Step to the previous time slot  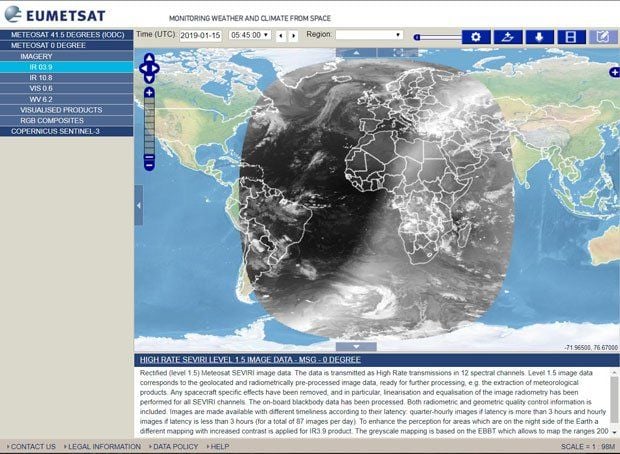tap(280, 36)
